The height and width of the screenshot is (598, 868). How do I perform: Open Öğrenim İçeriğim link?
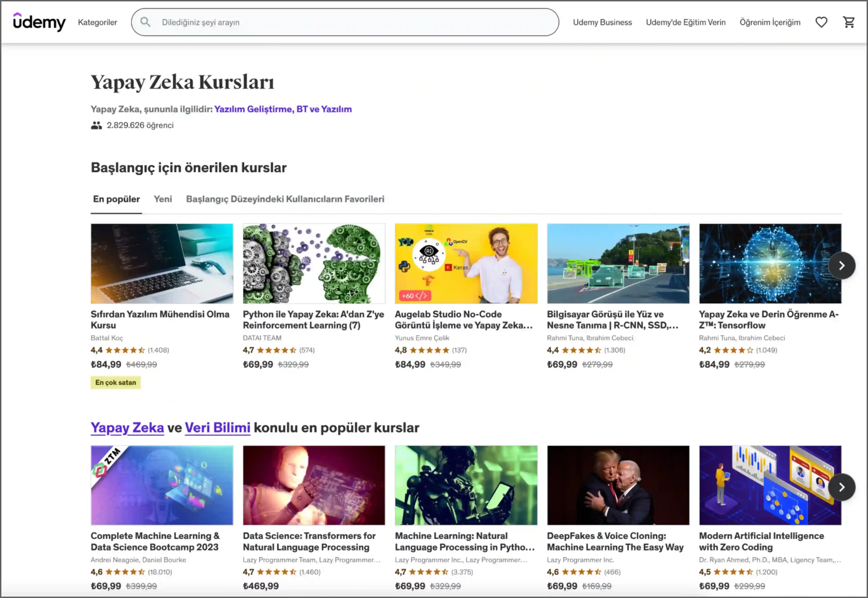(x=770, y=22)
